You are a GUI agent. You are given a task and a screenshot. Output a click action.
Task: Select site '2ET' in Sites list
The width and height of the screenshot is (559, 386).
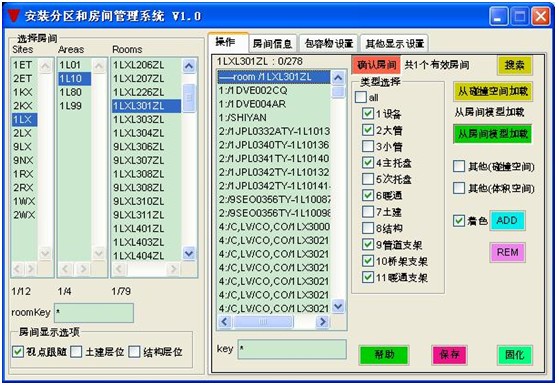click(x=24, y=79)
